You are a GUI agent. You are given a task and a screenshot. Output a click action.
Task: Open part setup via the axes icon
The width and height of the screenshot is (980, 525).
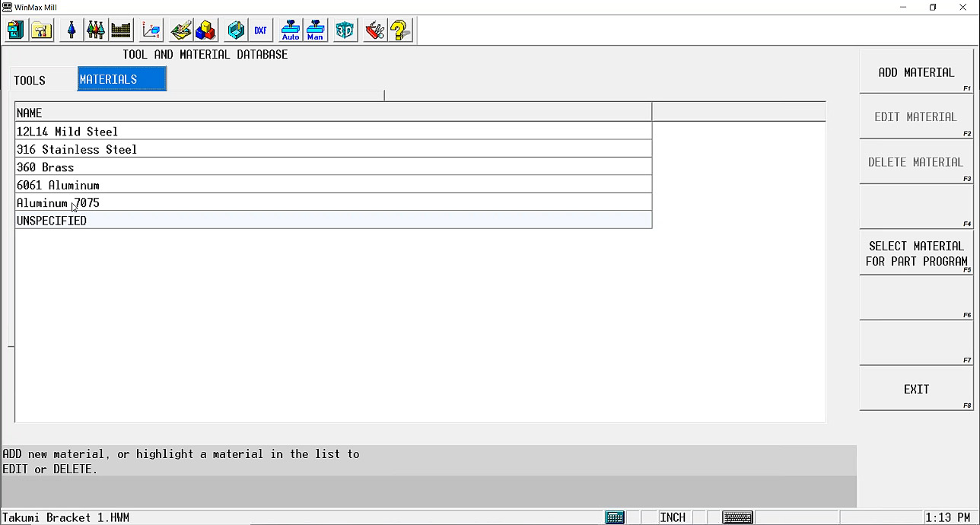(150, 30)
